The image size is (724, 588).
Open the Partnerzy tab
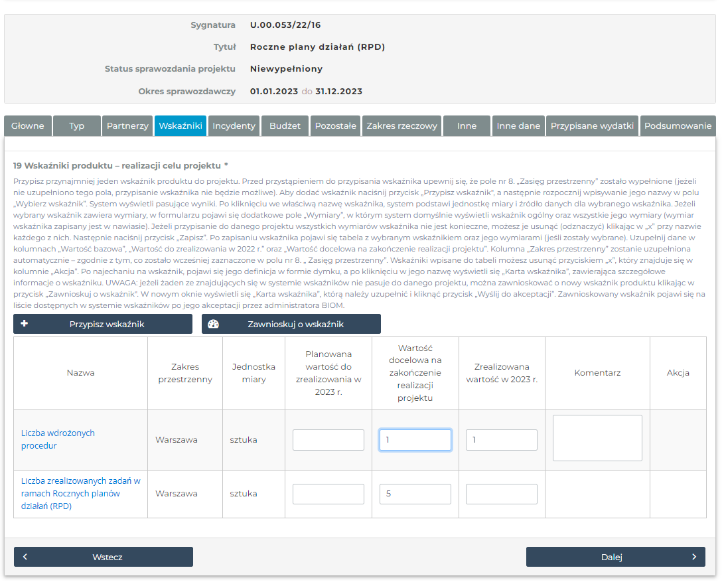click(127, 125)
